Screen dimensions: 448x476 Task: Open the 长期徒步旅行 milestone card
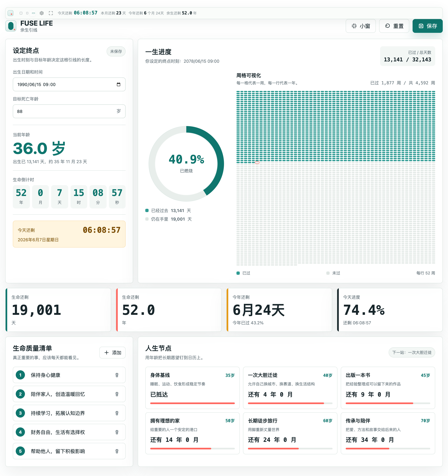pyautogui.click(x=290, y=433)
